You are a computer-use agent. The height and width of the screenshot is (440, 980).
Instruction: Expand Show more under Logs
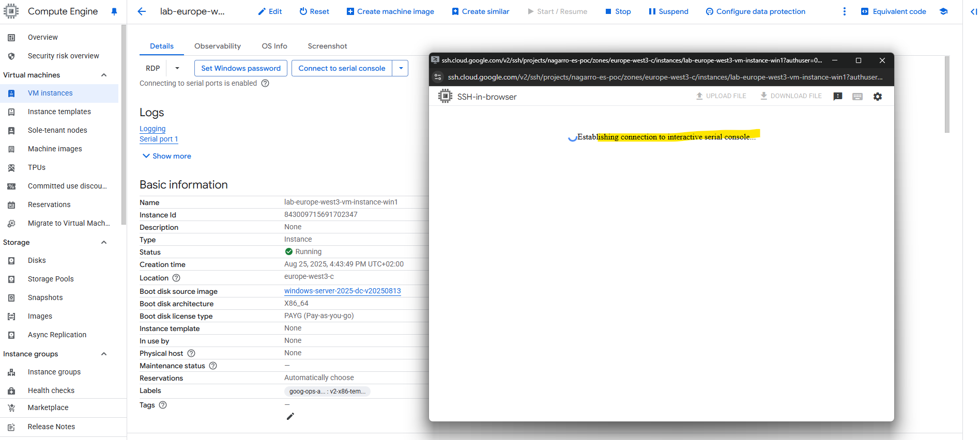tap(166, 156)
